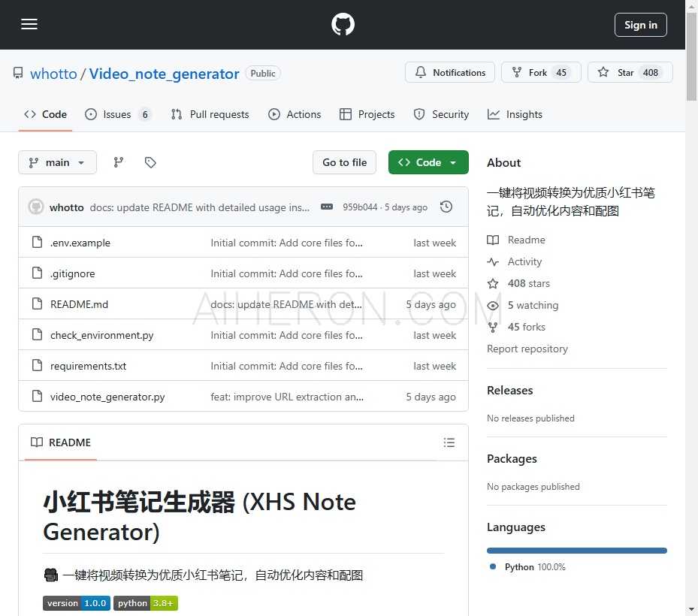Open commit hash 959b044
Viewport: 698px width, 616px height.
point(360,207)
